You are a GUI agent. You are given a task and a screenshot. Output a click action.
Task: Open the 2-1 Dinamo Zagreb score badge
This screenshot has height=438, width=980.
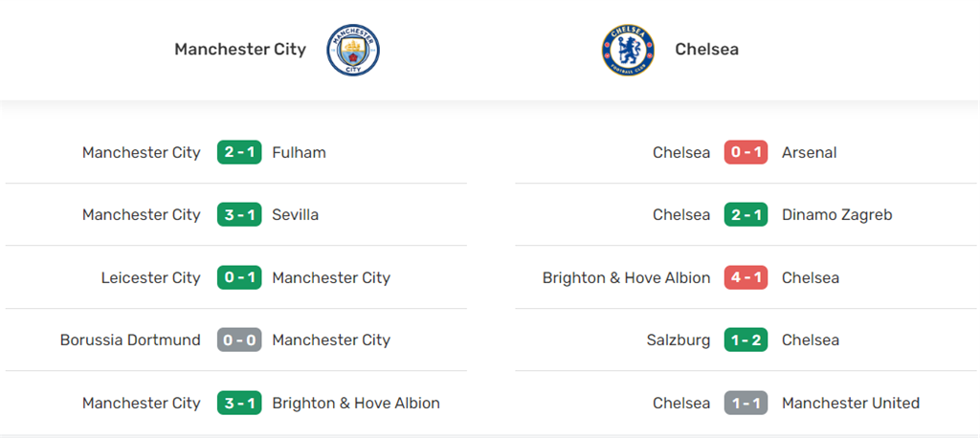[x=746, y=215]
